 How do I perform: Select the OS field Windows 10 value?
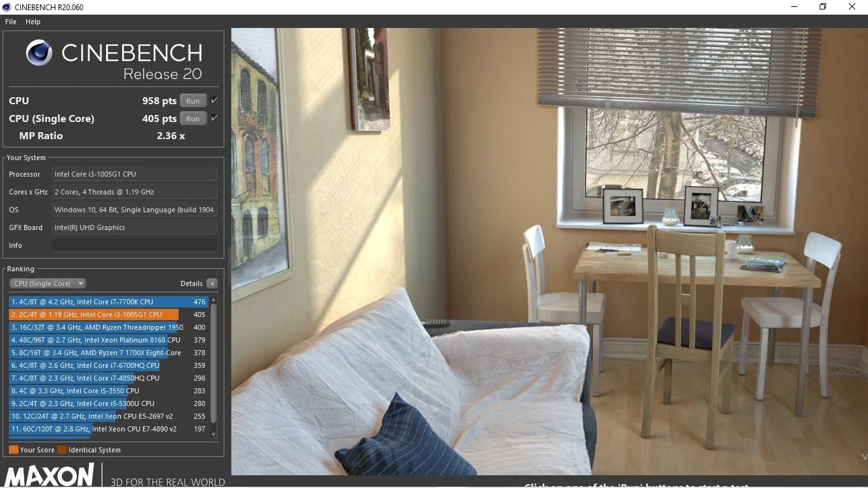tap(134, 210)
